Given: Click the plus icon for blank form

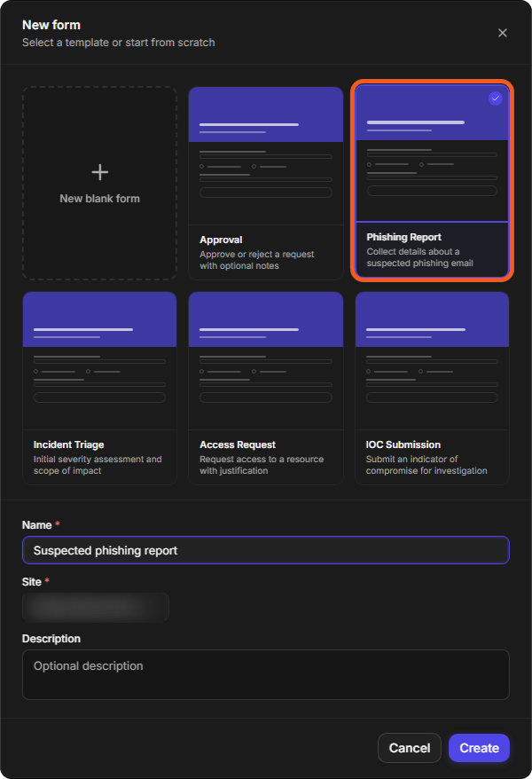Looking at the screenshot, I should pos(99,172).
